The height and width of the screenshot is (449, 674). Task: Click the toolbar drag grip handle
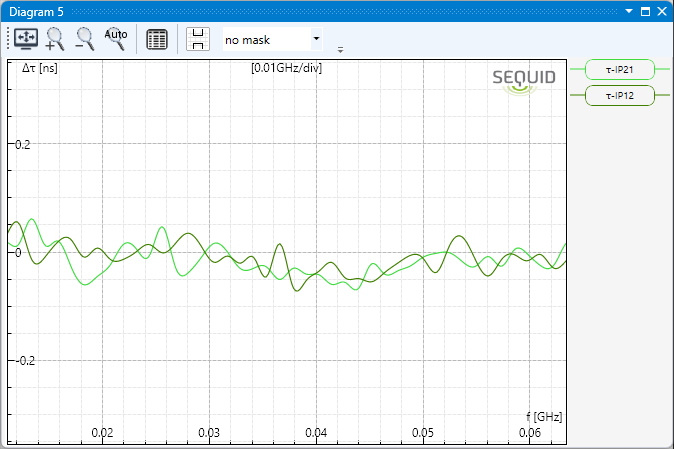click(x=9, y=40)
